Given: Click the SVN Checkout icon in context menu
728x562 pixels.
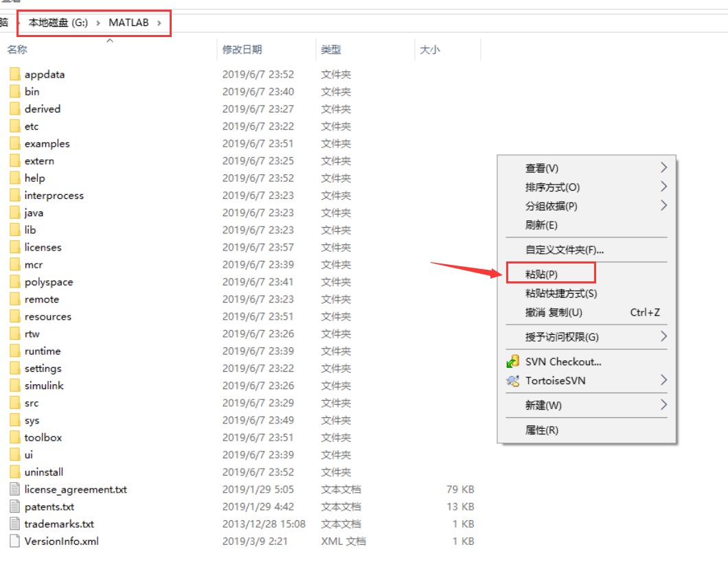Looking at the screenshot, I should [x=513, y=362].
